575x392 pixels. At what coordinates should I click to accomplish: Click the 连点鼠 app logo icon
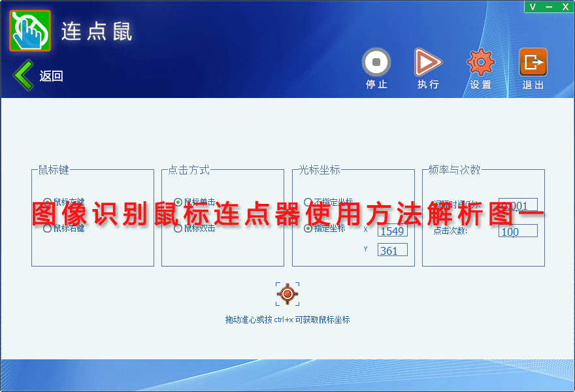coord(30,31)
